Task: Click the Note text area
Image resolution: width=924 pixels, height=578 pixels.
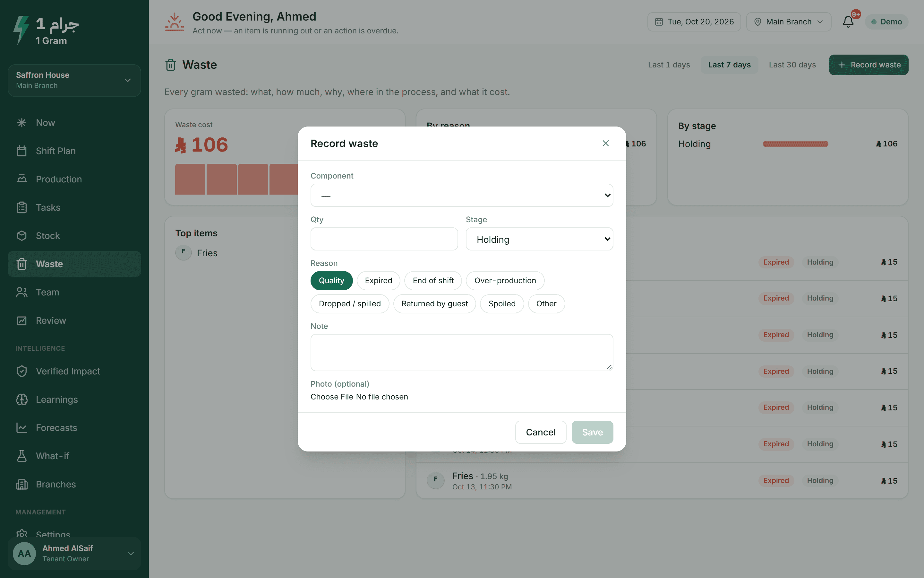Action: pos(462,353)
